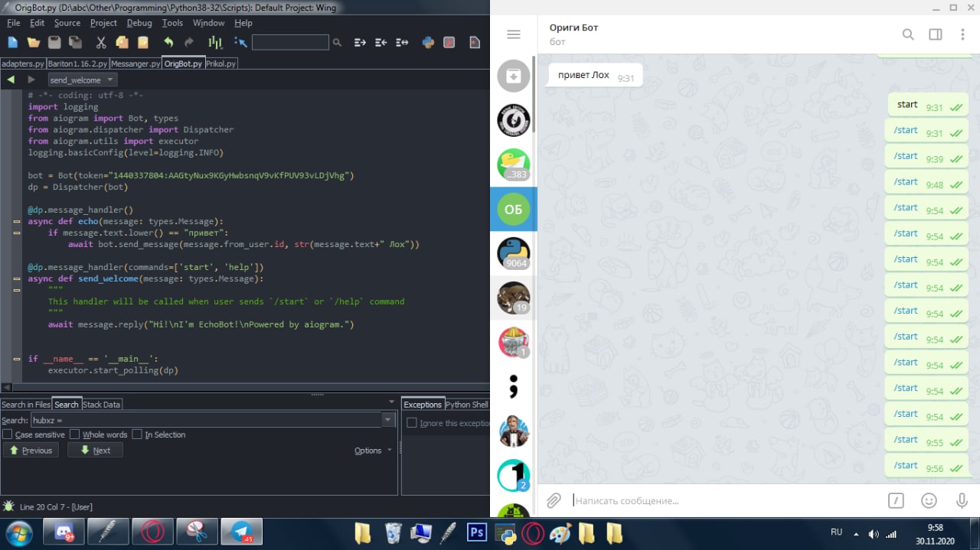
Task: Switch to the Search in Files tab
Action: [26, 404]
